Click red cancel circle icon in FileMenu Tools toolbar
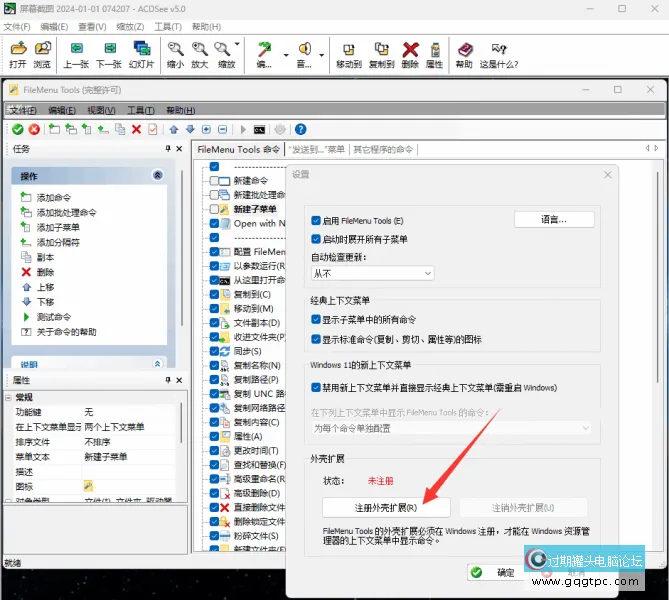Image resolution: width=669 pixels, height=600 pixels. click(x=34, y=129)
